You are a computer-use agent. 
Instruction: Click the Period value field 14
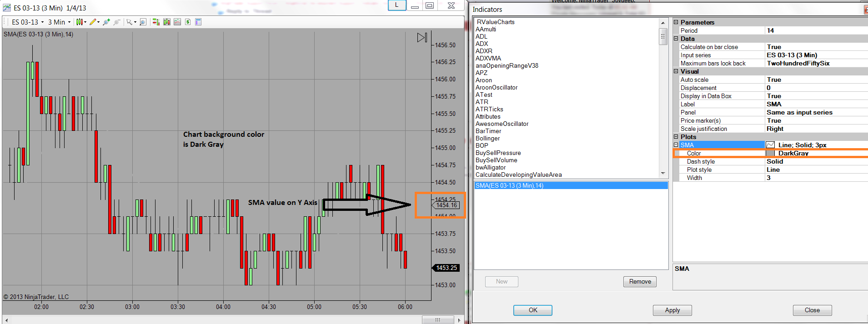[817, 30]
